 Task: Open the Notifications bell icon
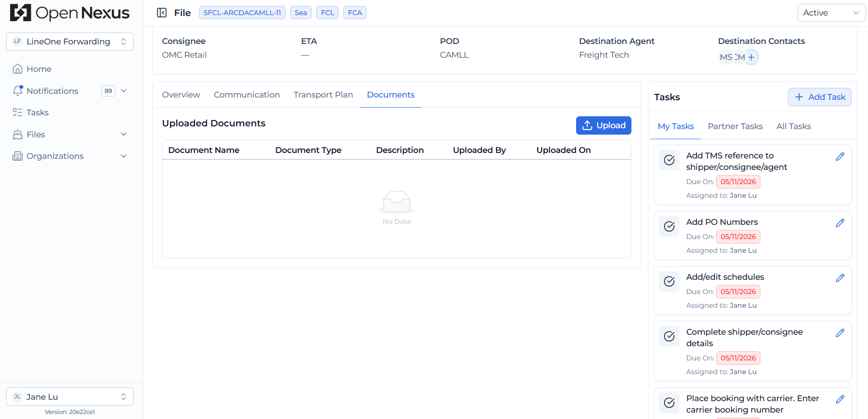17,91
